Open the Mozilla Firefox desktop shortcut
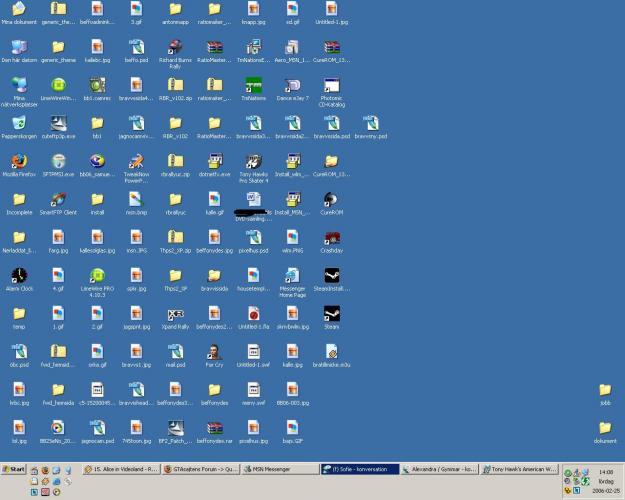Screen dimensions: 625x500 click(18, 161)
